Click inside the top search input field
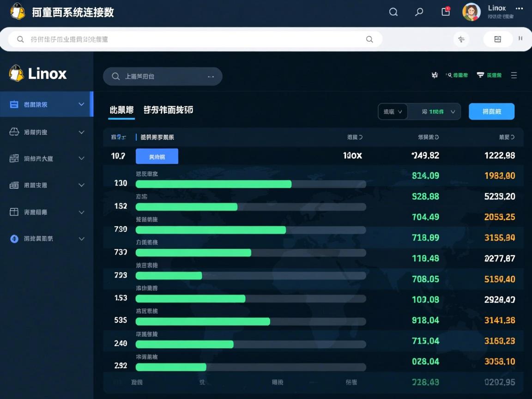 (185, 39)
